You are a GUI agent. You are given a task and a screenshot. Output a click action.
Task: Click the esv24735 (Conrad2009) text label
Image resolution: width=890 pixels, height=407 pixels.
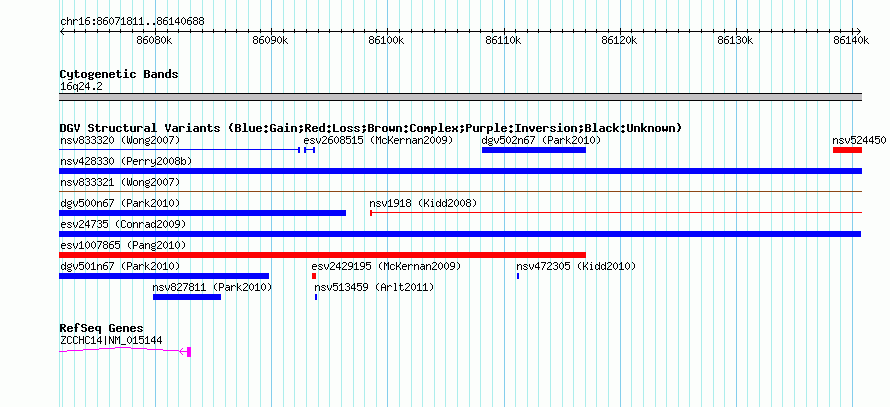click(x=123, y=224)
